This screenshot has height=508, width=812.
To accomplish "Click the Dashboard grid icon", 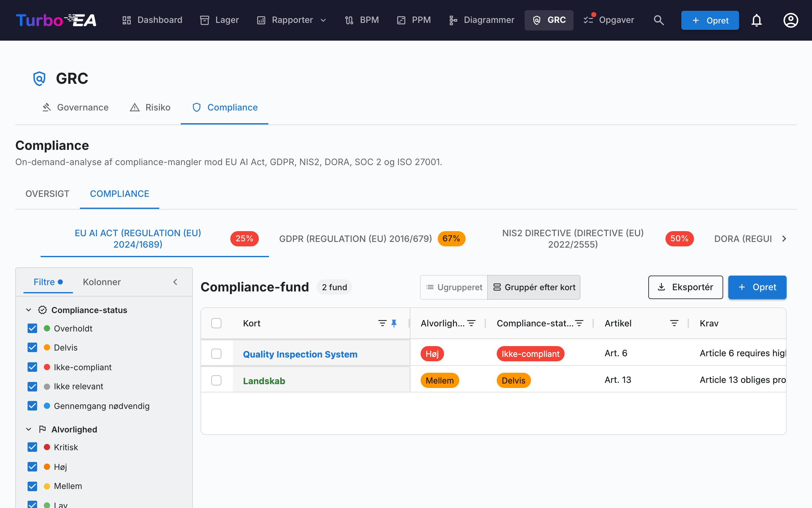I will coord(127,20).
